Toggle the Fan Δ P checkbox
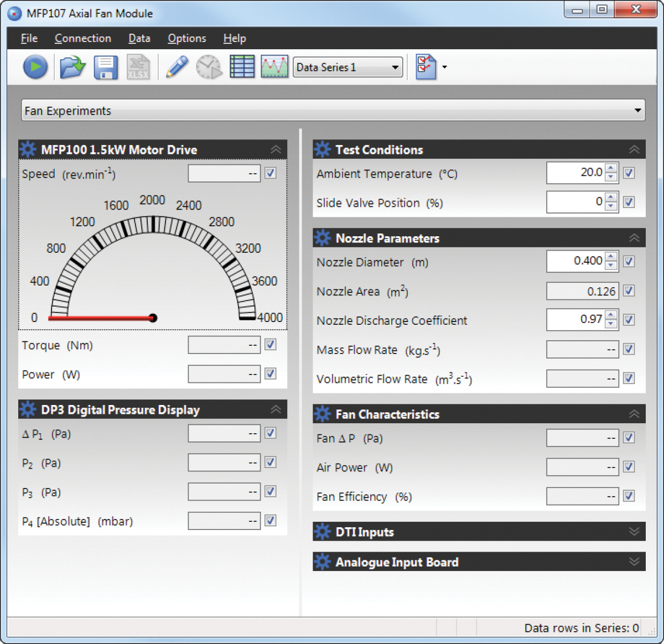This screenshot has height=644, width=664. tap(629, 438)
